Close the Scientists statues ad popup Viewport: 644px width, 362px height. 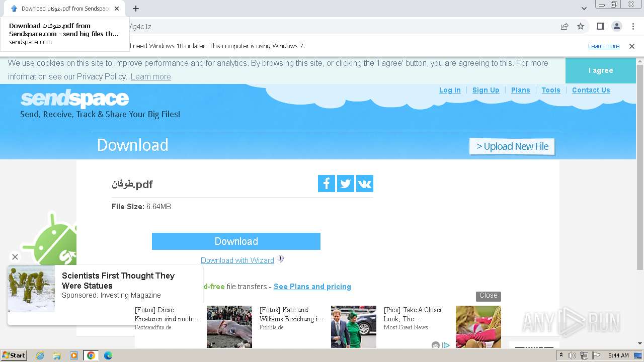point(15,257)
